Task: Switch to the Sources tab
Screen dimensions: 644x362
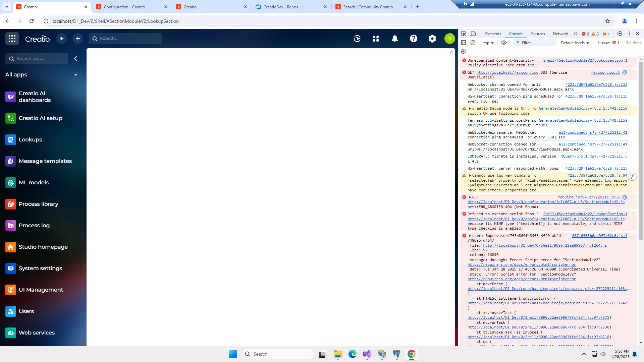Action: pyautogui.click(x=538, y=34)
